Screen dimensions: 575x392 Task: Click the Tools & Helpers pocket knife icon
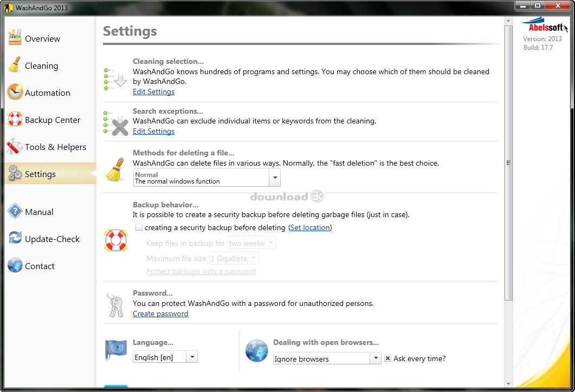click(15, 146)
